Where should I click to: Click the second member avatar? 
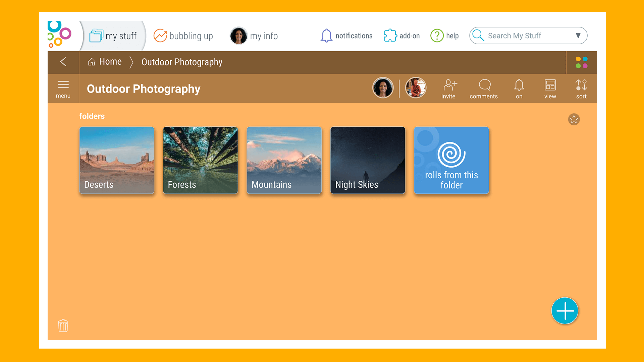416,88
